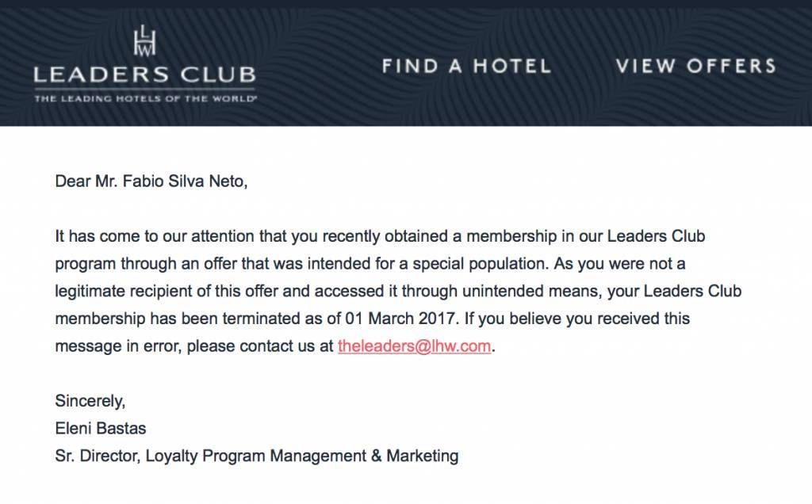Open the View Offers link
Image resolution: width=812 pixels, height=504 pixels.
click(x=695, y=67)
